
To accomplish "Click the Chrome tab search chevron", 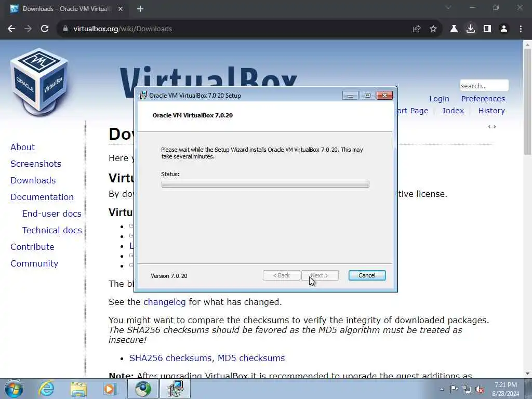I will 448,7.
